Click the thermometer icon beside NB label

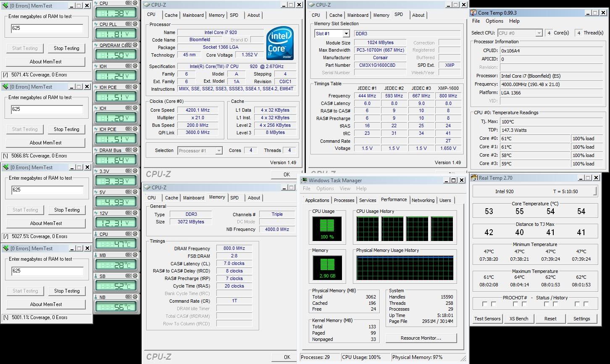tap(96, 297)
